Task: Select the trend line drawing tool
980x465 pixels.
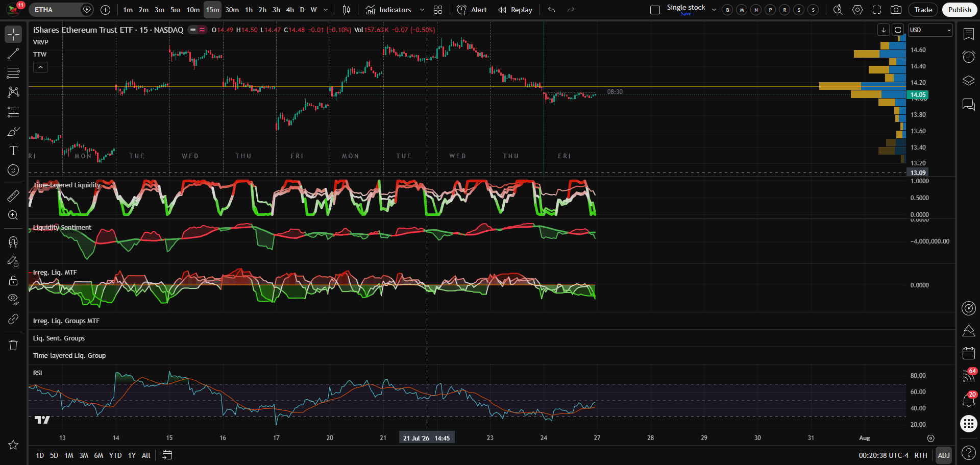Action: click(13, 54)
